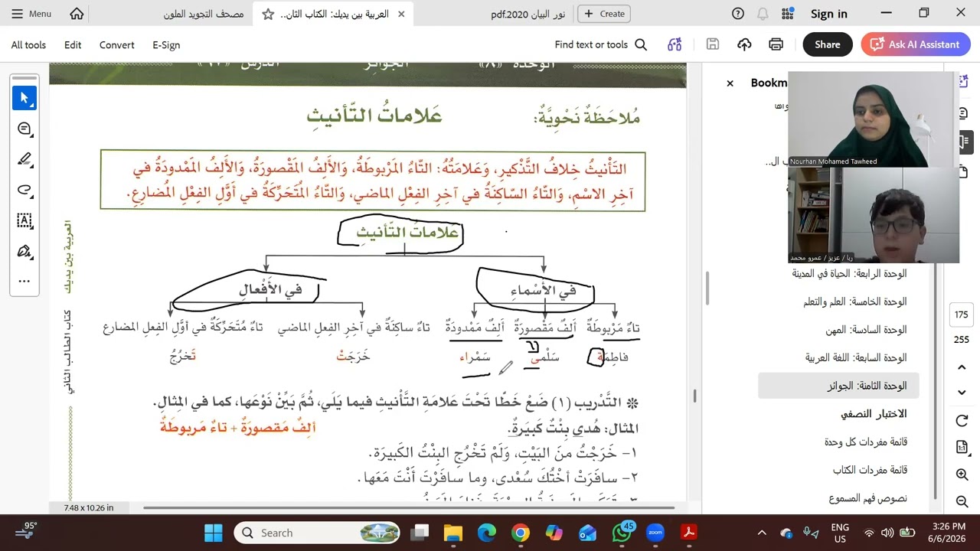
Task: Open the Edit menu
Action: coord(73,45)
